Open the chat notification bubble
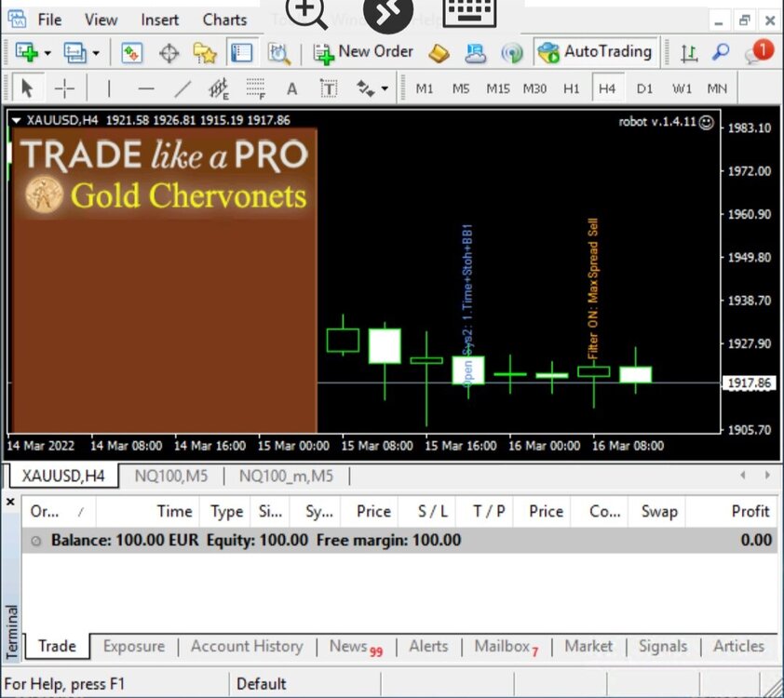Viewport: 784px width, 698px height. (759, 52)
